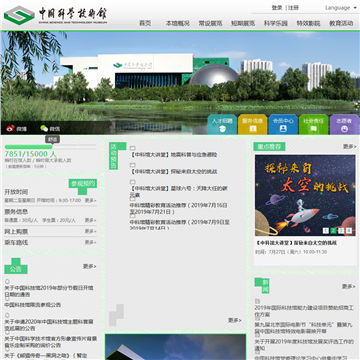Screen dimensions: 360x360
Task: Click the green 参观预约 reservation button
Action: pos(83,184)
